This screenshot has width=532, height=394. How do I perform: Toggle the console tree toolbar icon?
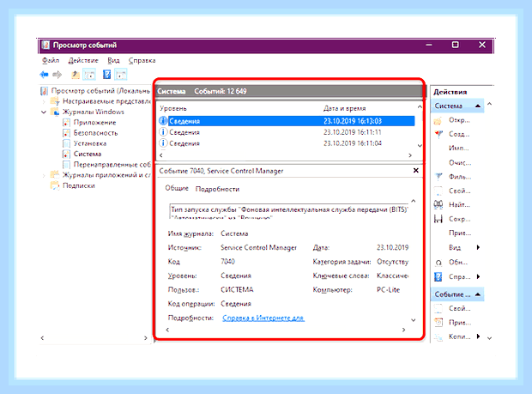coord(89,75)
